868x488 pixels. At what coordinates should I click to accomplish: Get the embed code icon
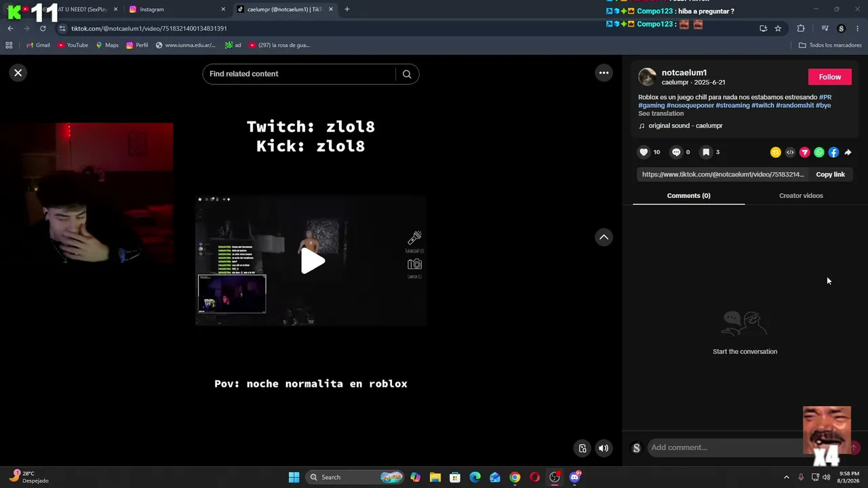click(x=790, y=152)
